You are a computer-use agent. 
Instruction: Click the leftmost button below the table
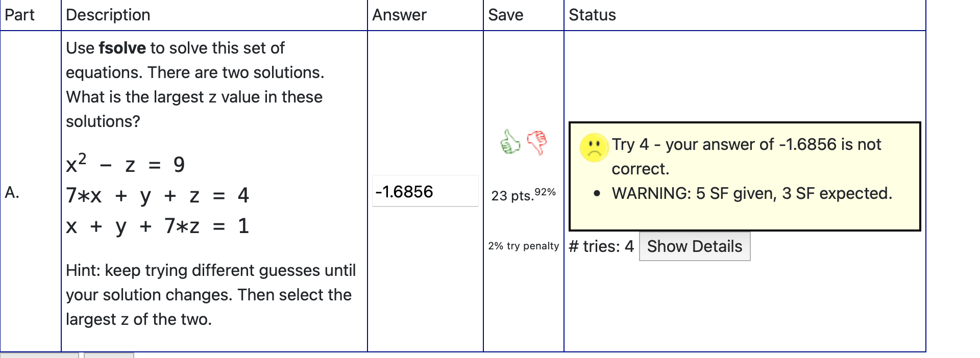38,355
